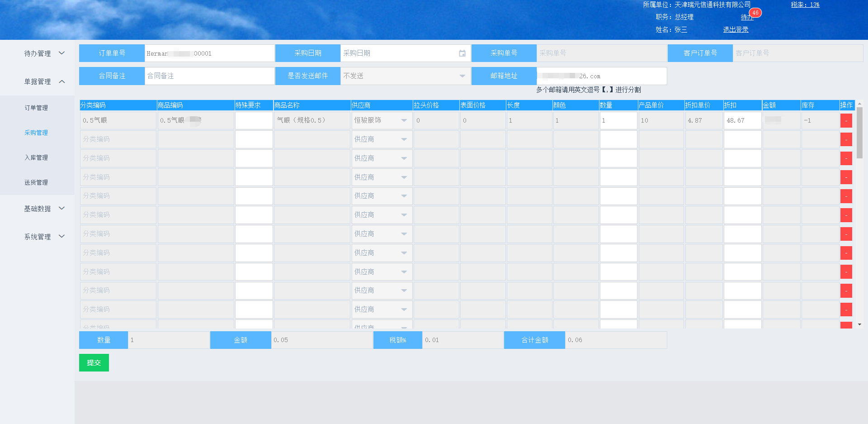
Task: Select 送货管理 in the sidebar
Action: coord(36,182)
